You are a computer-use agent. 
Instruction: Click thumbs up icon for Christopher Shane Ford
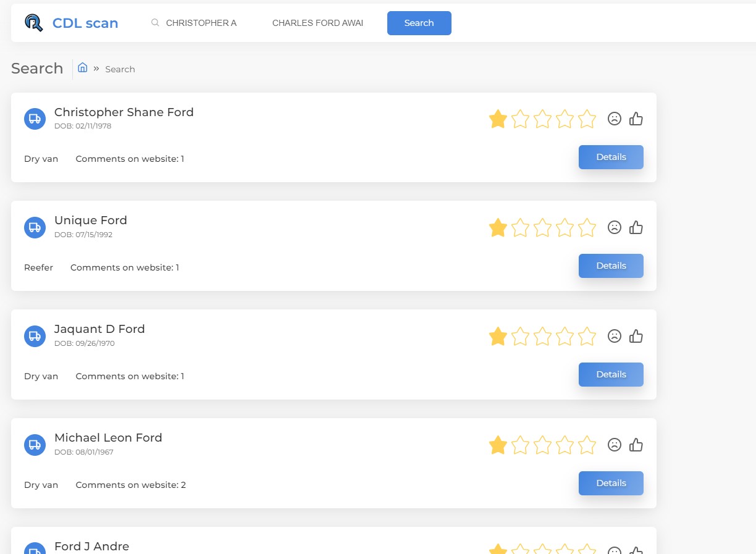[636, 119]
